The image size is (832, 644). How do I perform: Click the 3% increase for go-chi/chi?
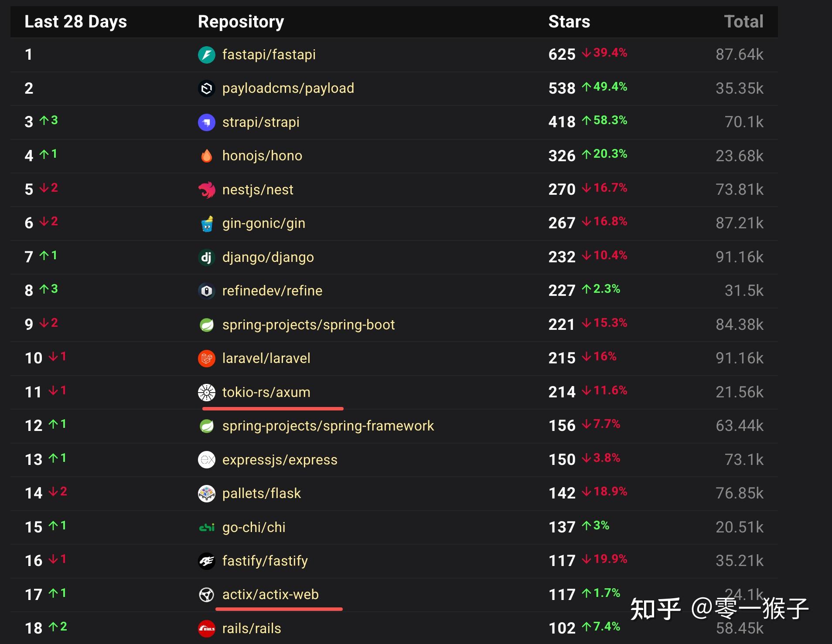[596, 526]
